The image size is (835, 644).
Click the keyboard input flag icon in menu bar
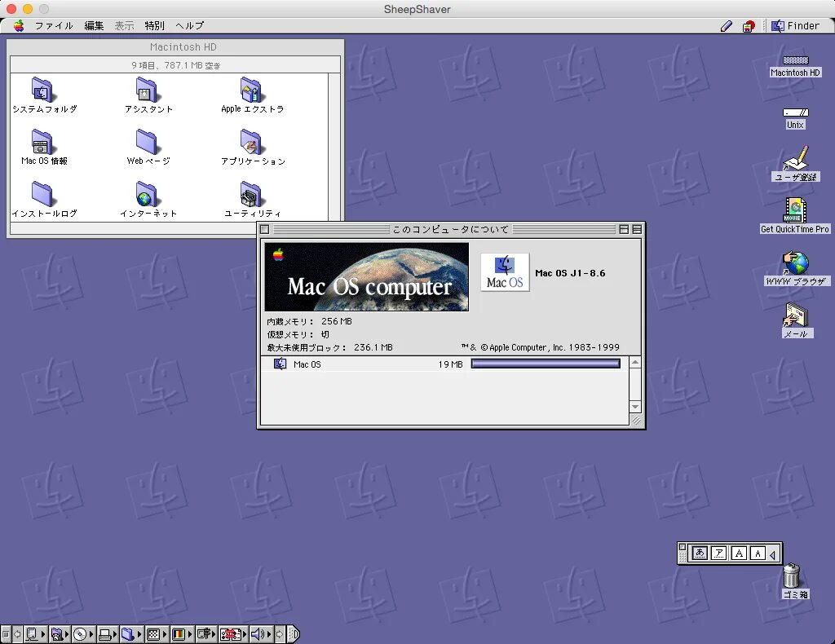point(749,26)
